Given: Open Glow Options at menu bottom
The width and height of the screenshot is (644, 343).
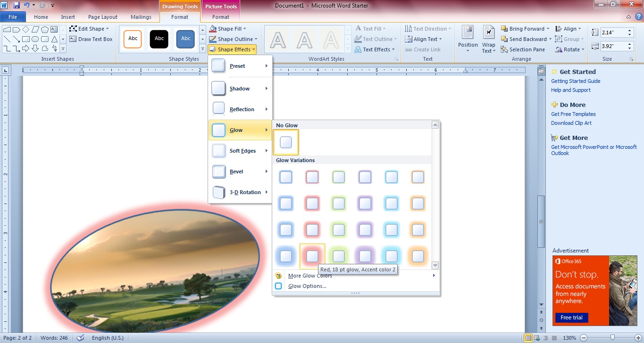Looking at the screenshot, I should point(307,286).
